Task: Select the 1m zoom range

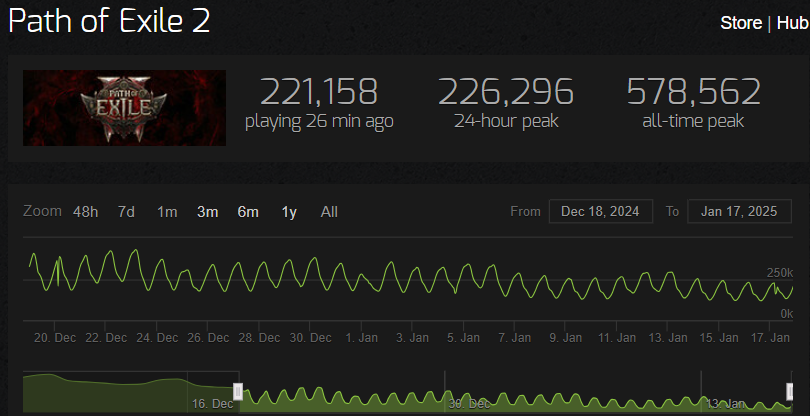Action: [167, 212]
